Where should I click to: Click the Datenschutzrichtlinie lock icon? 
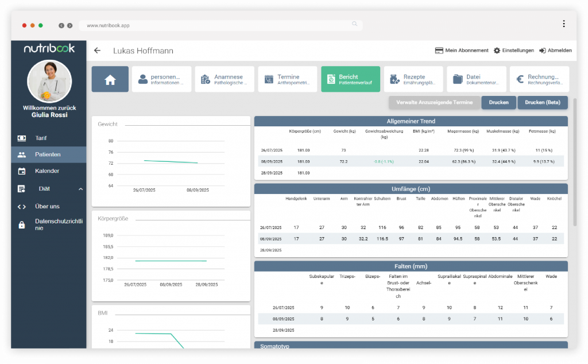(x=22, y=224)
